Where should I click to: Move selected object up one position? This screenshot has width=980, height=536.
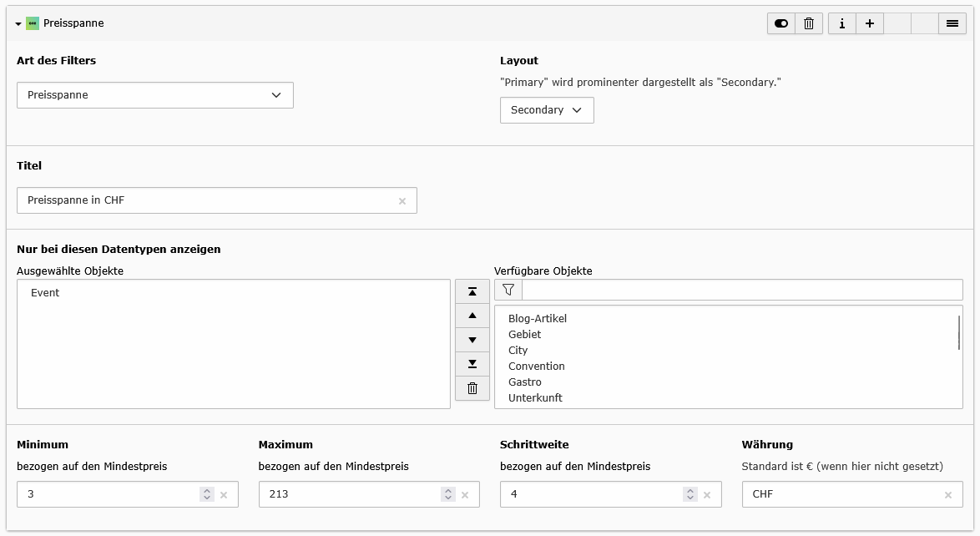(x=472, y=316)
